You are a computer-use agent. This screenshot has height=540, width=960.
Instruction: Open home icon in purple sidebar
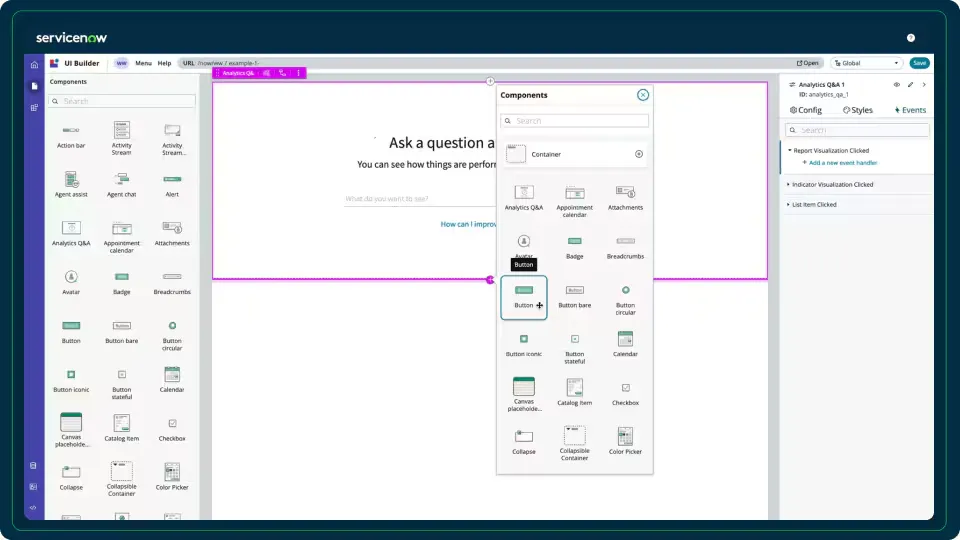click(34, 65)
